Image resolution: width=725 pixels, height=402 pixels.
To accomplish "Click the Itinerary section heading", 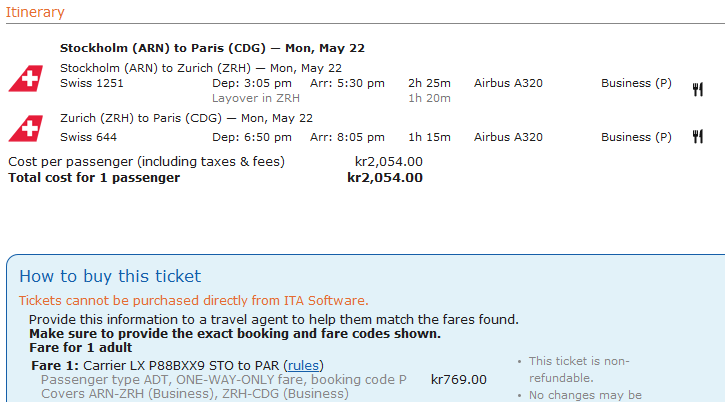I will 35,12.
